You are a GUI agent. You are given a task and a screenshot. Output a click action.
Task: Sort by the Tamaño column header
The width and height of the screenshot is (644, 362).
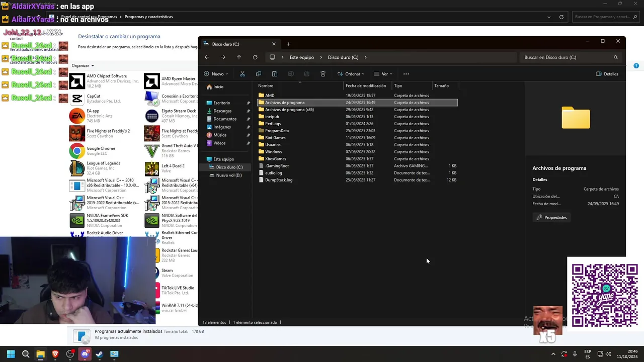click(x=445, y=85)
